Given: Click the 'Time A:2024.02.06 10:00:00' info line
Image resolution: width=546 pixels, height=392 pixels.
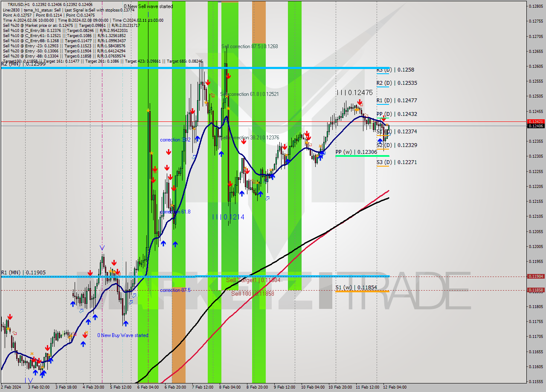Looking at the screenshot, I should pos(83,20).
